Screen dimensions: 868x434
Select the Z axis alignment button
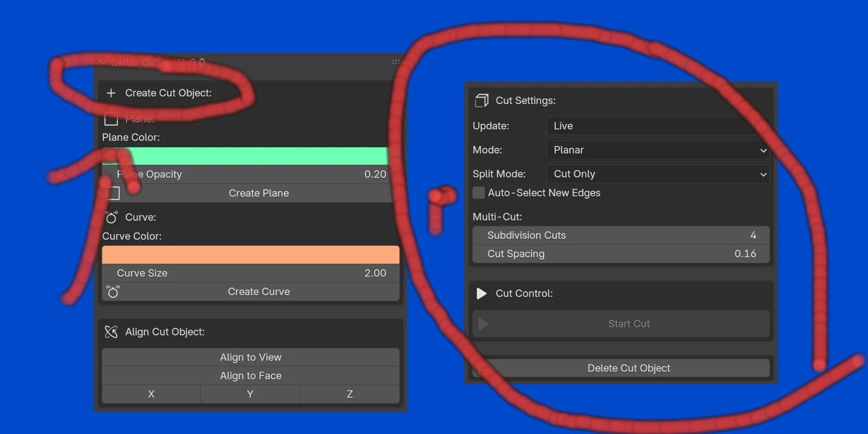349,394
